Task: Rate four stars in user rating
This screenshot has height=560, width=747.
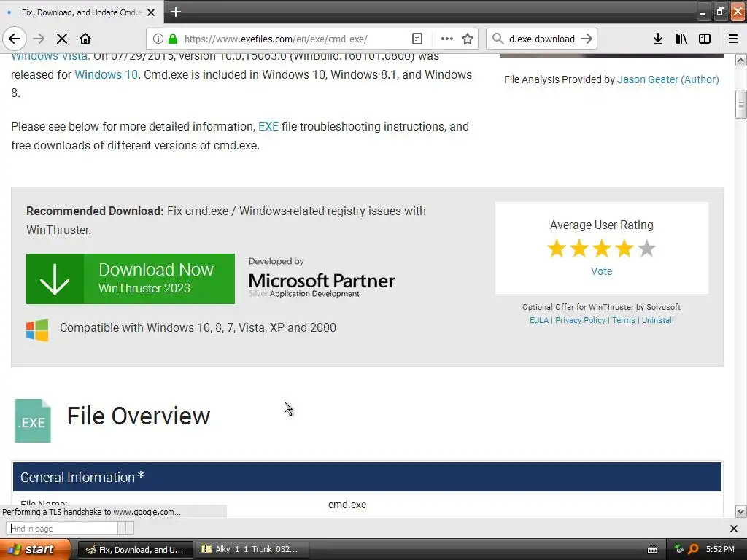Action: pyautogui.click(x=624, y=248)
